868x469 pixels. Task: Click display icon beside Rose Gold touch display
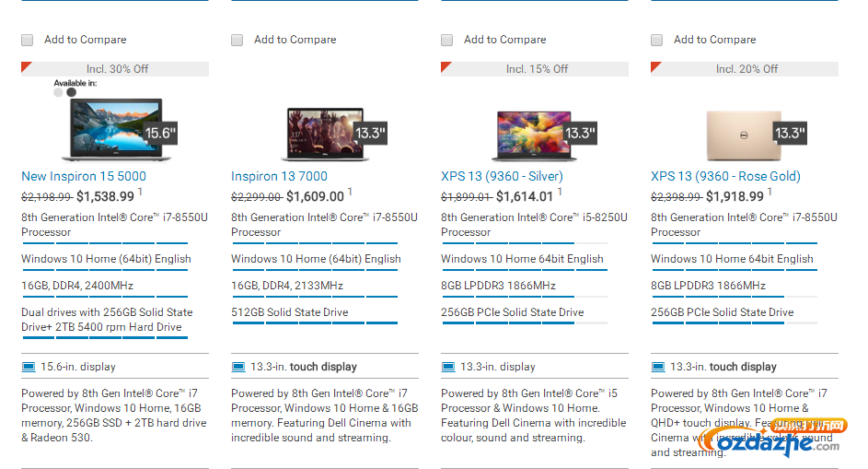coord(657,367)
